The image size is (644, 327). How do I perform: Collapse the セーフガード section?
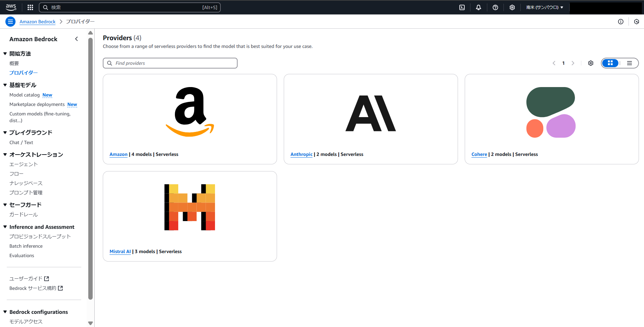tap(5, 205)
